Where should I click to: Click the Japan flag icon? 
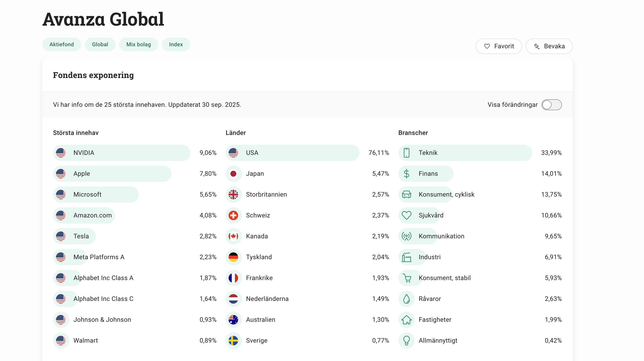[x=233, y=173]
